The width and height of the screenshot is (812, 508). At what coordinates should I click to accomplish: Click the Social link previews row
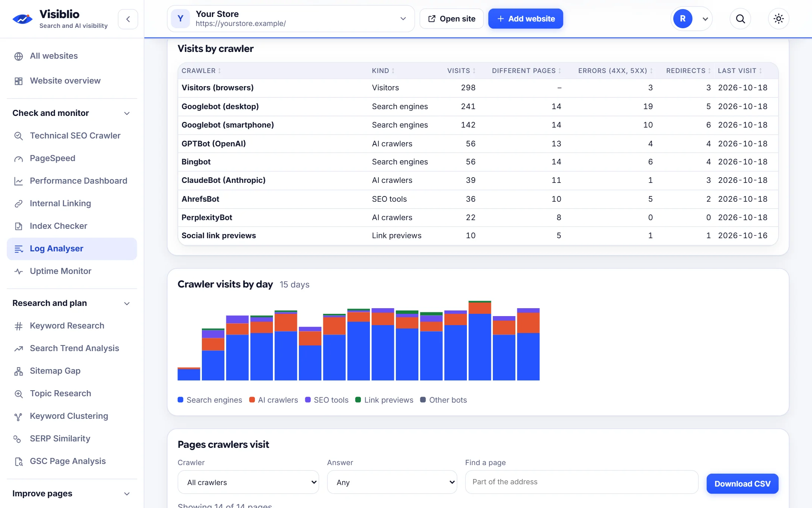(478, 236)
